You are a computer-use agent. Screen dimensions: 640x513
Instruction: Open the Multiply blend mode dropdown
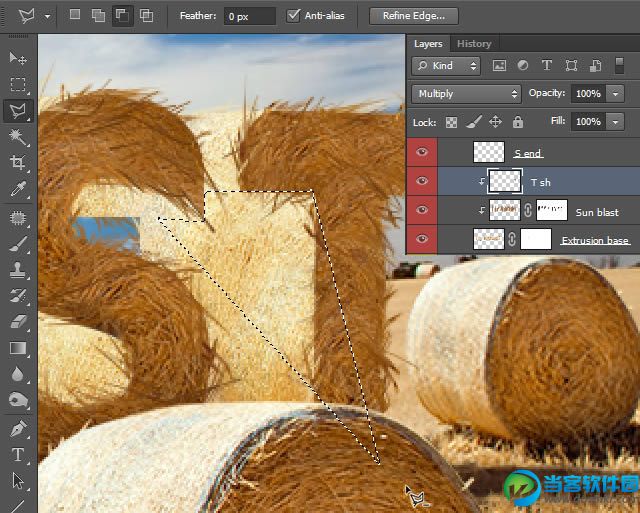tap(466, 93)
